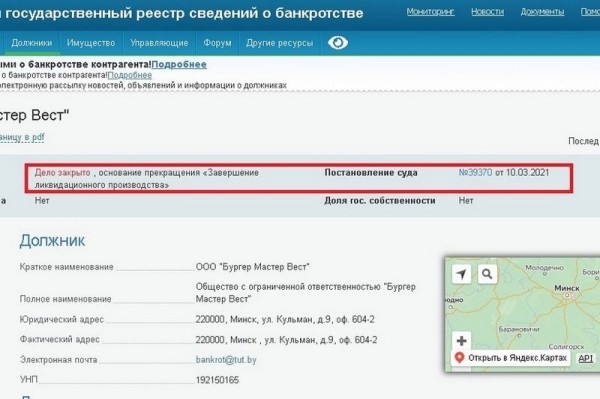This screenshot has height=399, width=600.
Task: Click the ООО "Бургер Мастер Вест" short name
Action: [253, 267]
